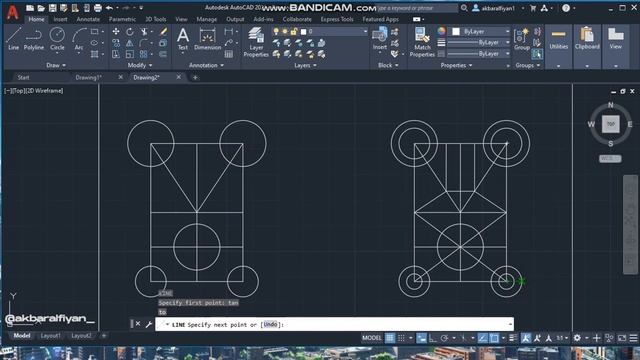Image resolution: width=640 pixels, height=360 pixels.
Task: Click the Stretch tool icon
Action: click(x=116, y=54)
